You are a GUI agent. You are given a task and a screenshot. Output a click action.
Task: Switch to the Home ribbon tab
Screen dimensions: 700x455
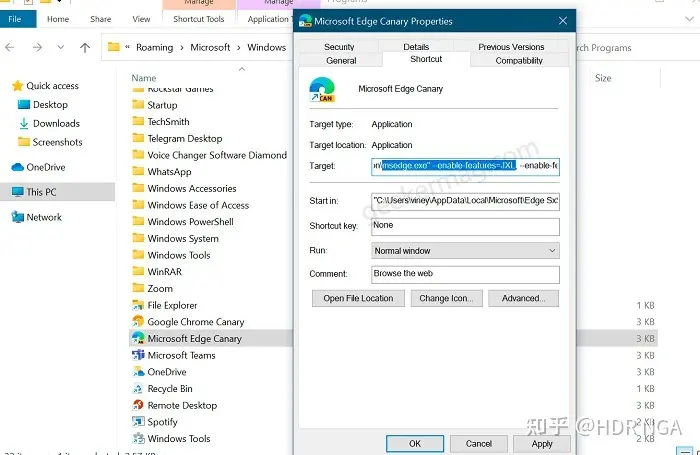58,19
